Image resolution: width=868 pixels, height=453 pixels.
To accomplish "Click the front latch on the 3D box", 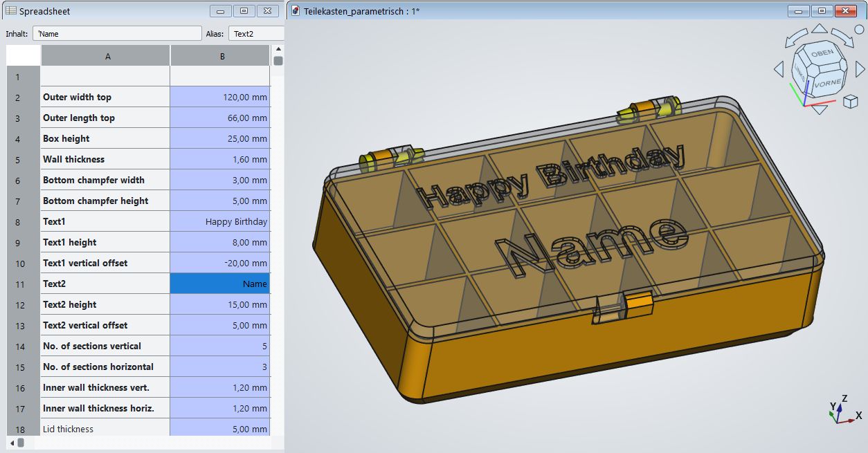I will (x=622, y=308).
